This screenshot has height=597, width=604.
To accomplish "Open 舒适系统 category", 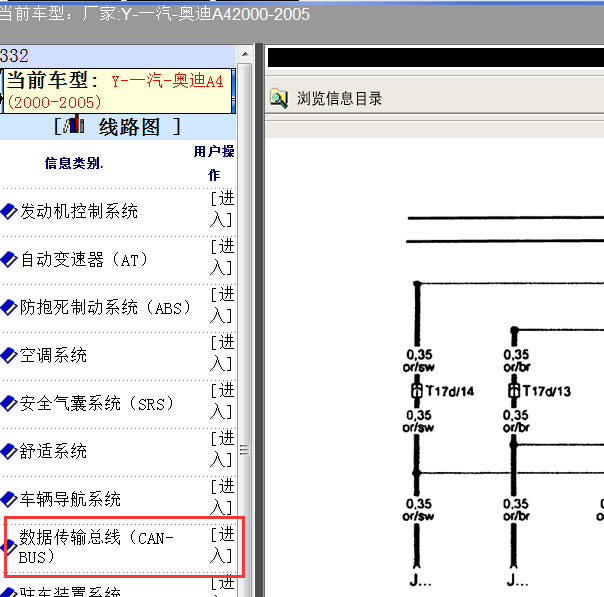I will click(x=53, y=451).
